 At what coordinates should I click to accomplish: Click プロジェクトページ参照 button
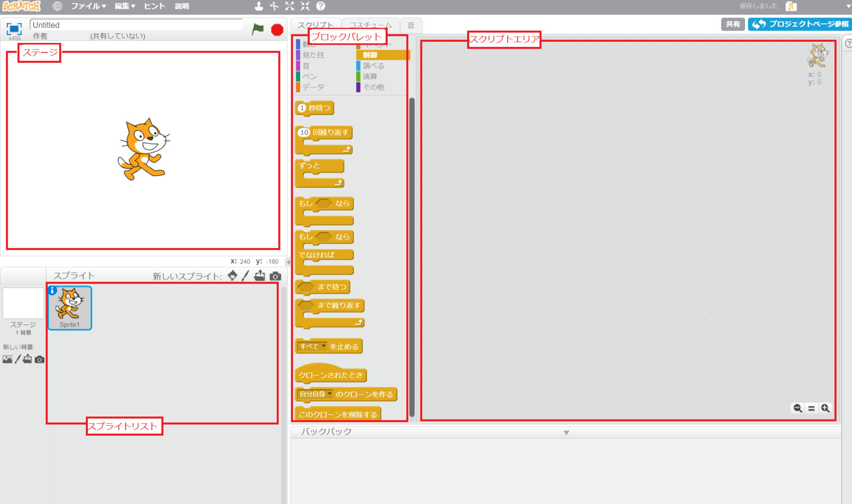(x=800, y=24)
